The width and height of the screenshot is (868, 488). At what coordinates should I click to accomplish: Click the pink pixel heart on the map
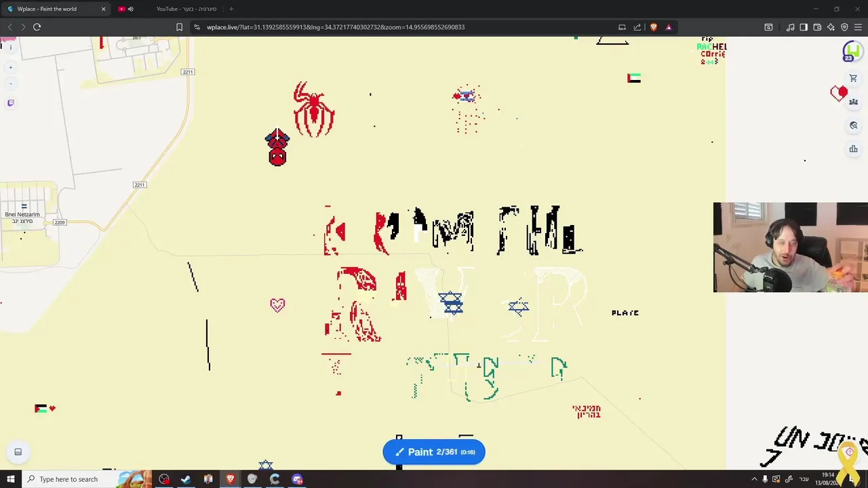click(x=277, y=305)
